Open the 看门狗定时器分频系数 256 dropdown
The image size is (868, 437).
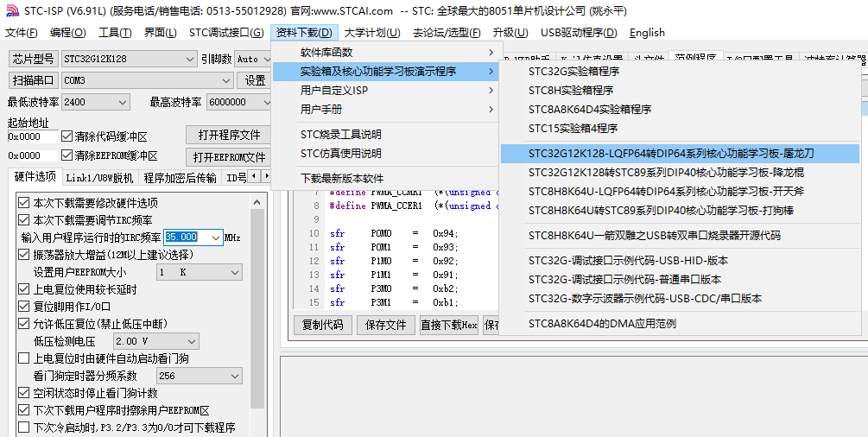(235, 376)
